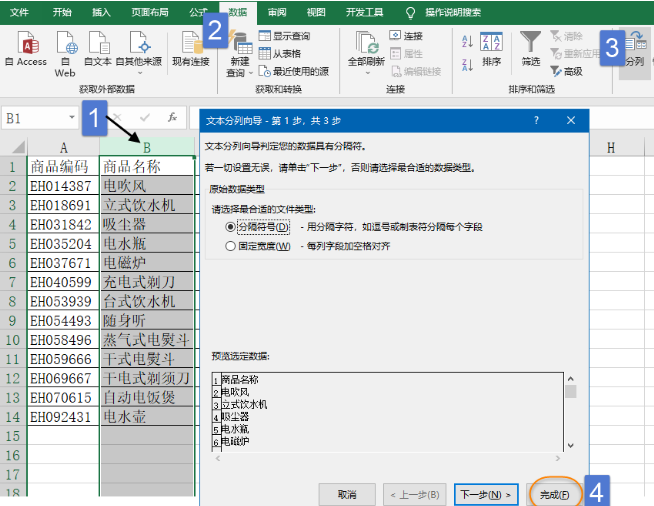Open the 连接 connections button
Screen dimensions: 654x506
tap(406, 36)
